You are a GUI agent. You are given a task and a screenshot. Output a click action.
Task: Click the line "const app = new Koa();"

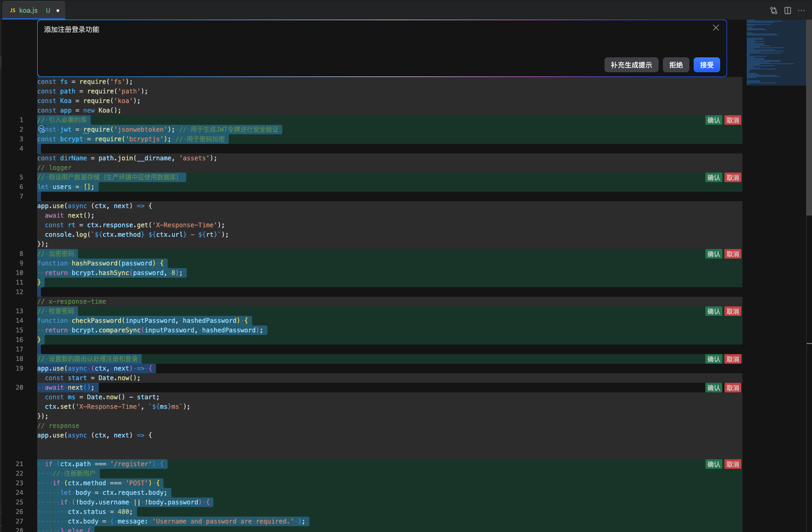coord(79,110)
